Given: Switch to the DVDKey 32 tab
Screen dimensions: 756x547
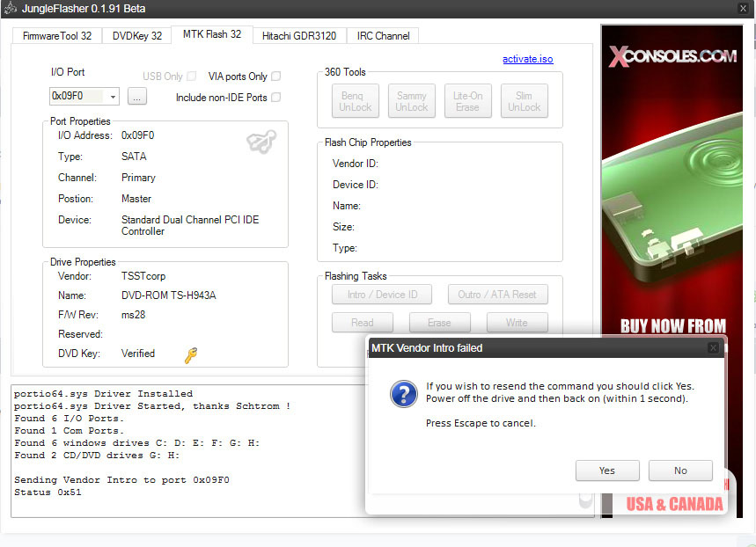Looking at the screenshot, I should pyautogui.click(x=137, y=36).
